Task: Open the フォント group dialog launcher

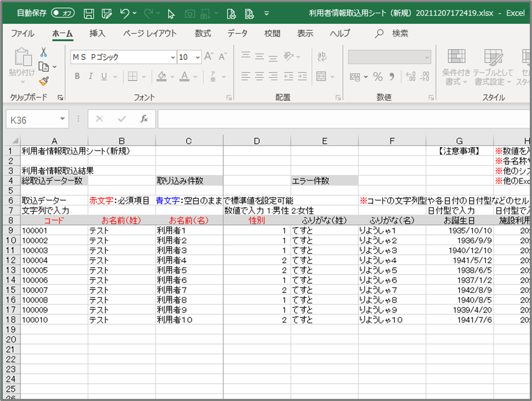Action: click(x=229, y=98)
